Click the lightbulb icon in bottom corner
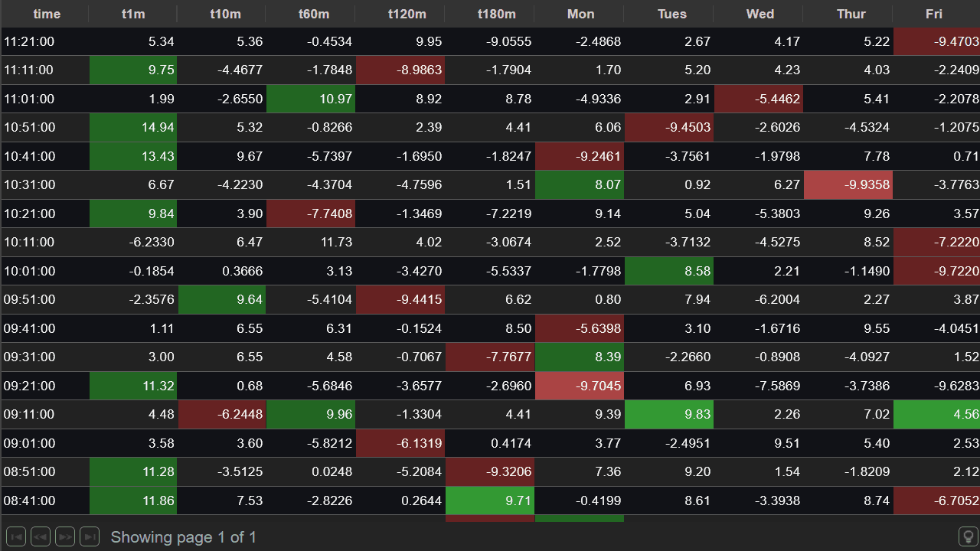The image size is (980, 551). (968, 537)
